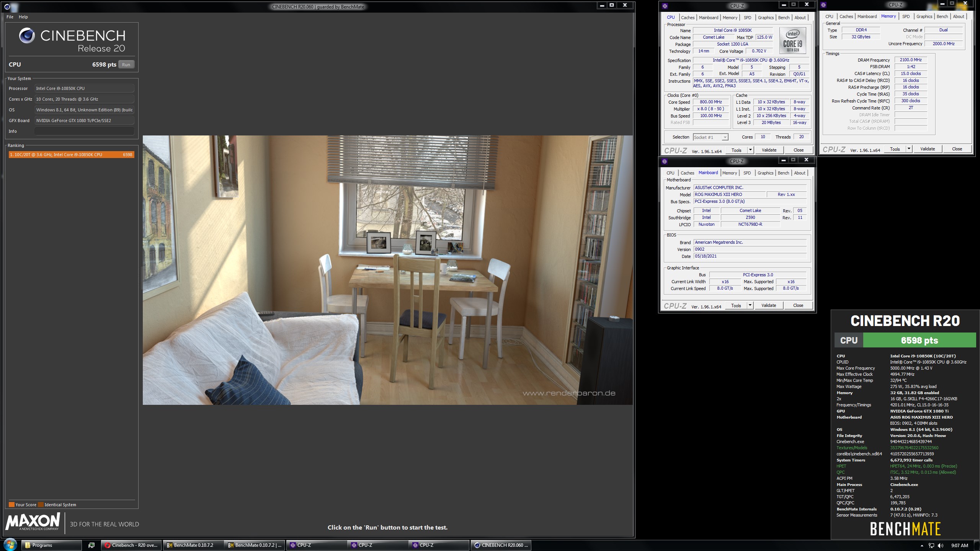Screen dimensions: 980x551
Task: Open the Programs folder on taskbar
Action: click(51, 545)
